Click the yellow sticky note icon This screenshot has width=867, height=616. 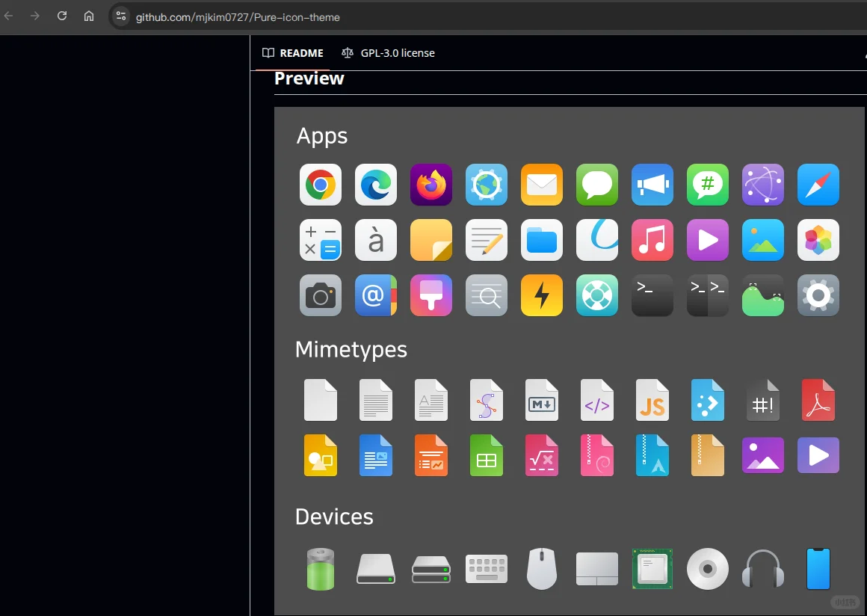(x=431, y=240)
